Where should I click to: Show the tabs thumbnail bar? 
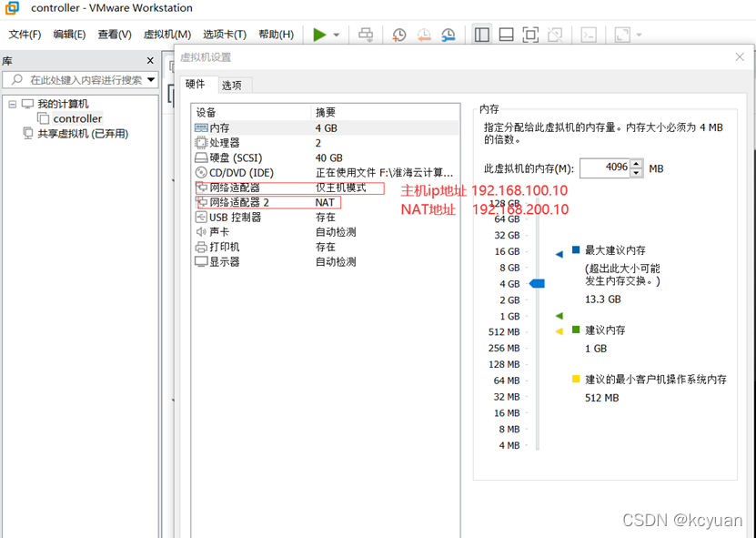(506, 34)
